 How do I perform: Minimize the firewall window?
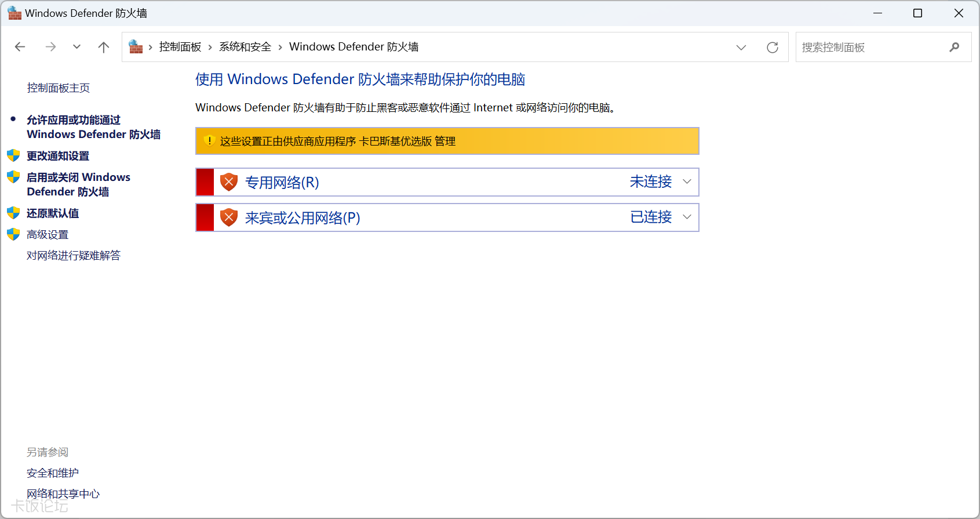pyautogui.click(x=878, y=13)
